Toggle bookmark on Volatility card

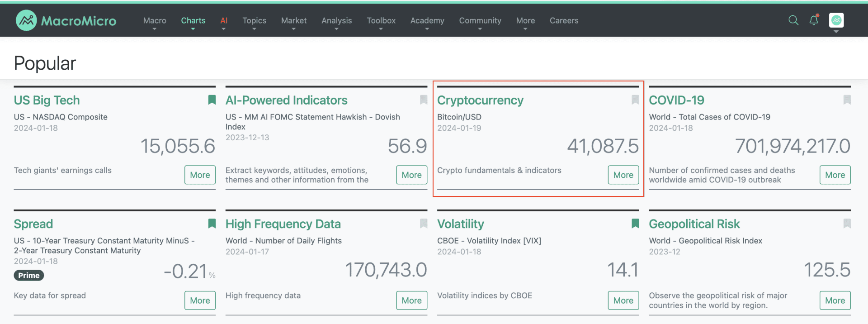click(x=635, y=224)
